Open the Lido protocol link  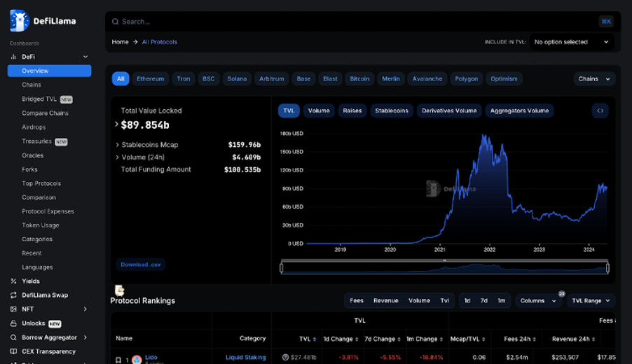(x=151, y=357)
